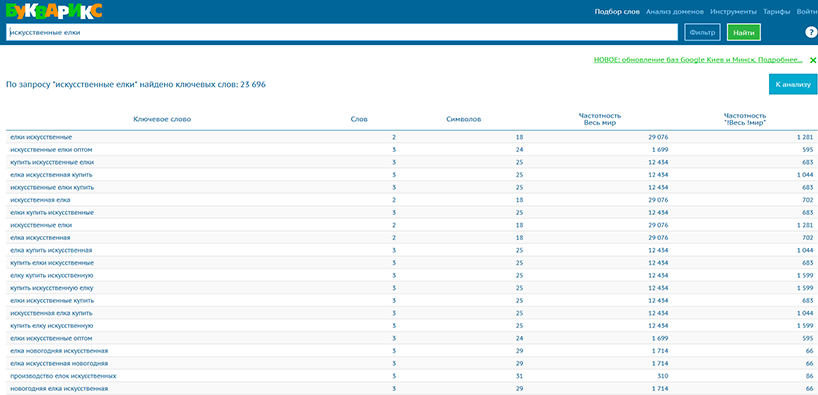The image size is (818, 395).
Task: Select the keyword 'искусственные елки оптом'
Action: pyautogui.click(x=52, y=149)
